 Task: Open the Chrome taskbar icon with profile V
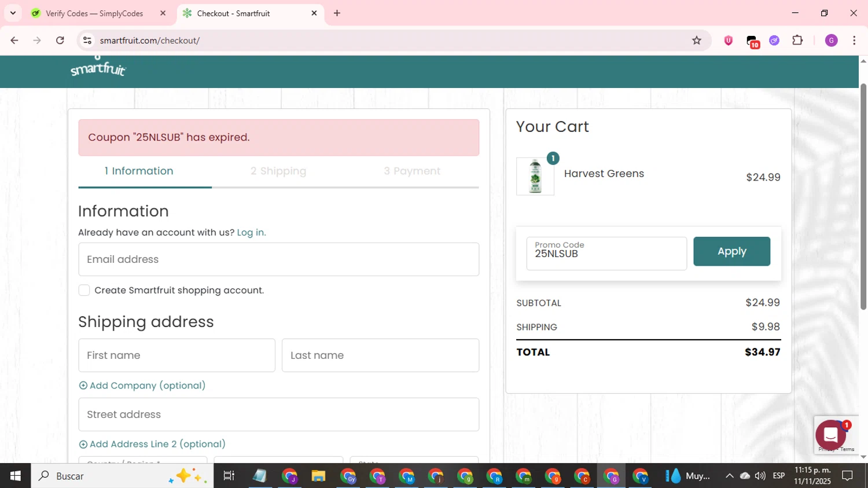(x=641, y=476)
